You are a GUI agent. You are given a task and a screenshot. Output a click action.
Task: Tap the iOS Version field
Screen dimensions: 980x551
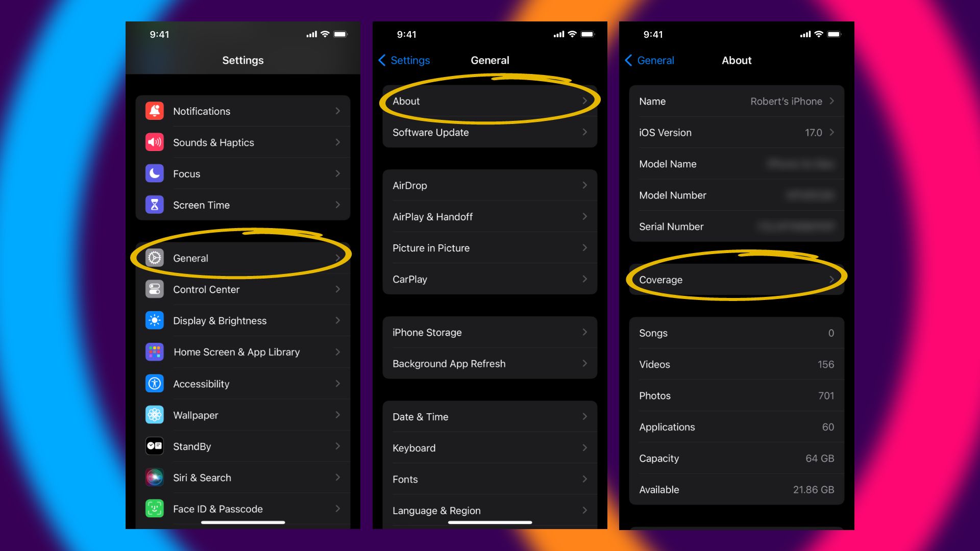coord(734,133)
